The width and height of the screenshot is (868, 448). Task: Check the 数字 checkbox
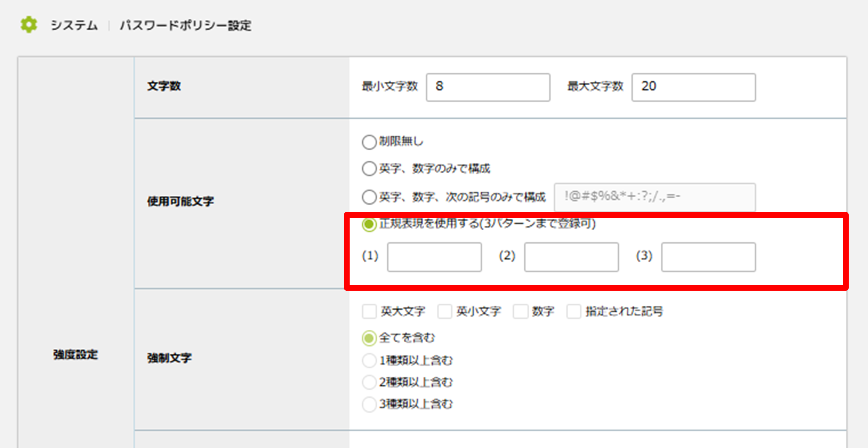(520, 312)
